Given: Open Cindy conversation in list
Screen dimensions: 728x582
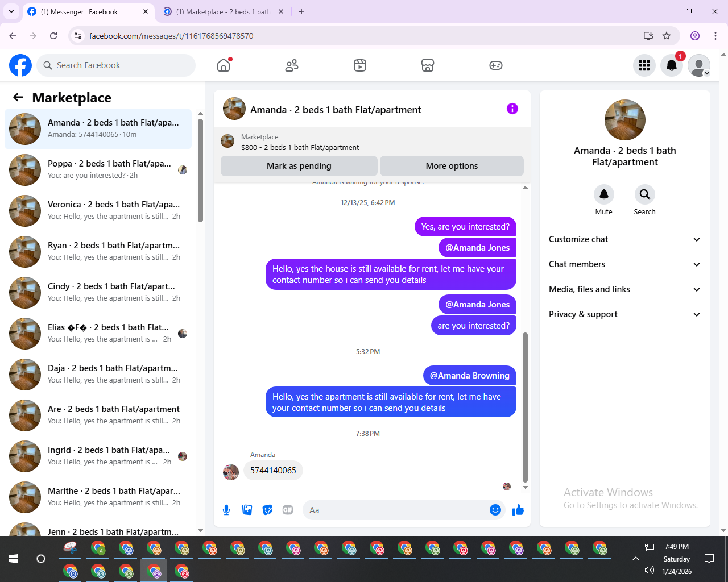Looking at the screenshot, I should [x=98, y=293].
